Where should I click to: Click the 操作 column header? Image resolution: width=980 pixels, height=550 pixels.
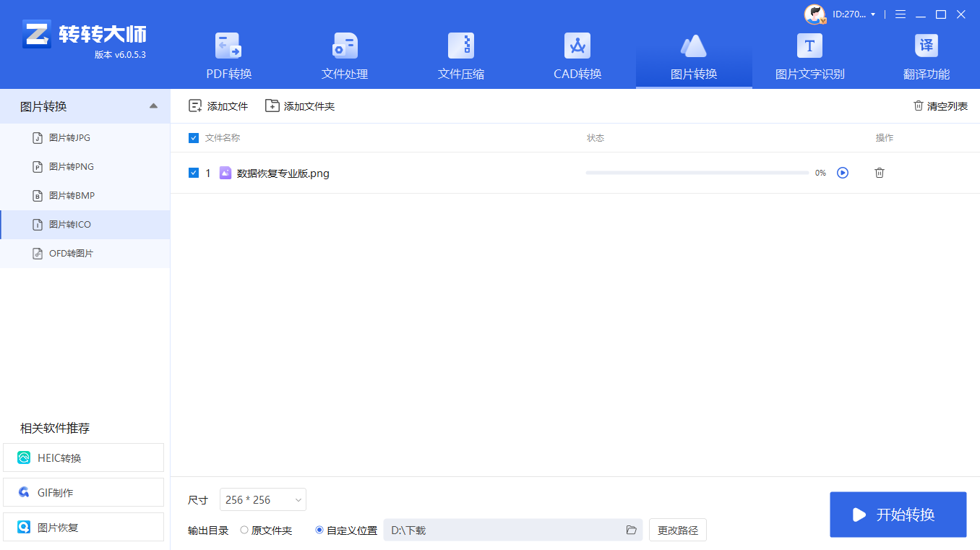885,138
